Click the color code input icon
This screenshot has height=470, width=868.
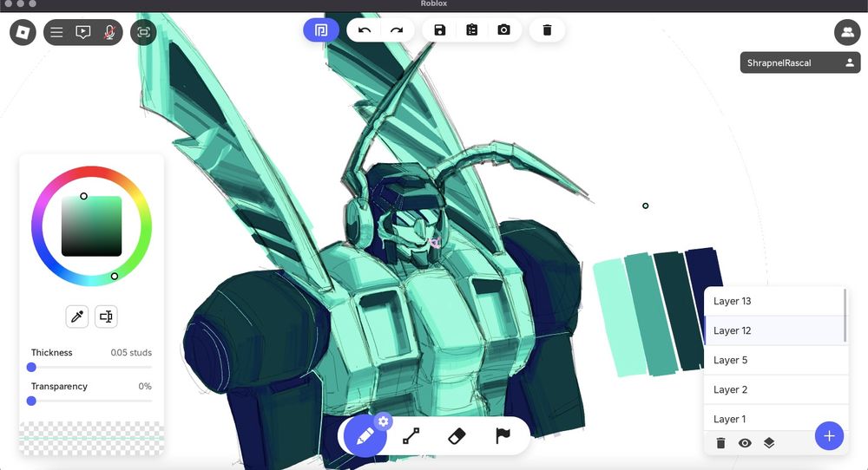106,317
